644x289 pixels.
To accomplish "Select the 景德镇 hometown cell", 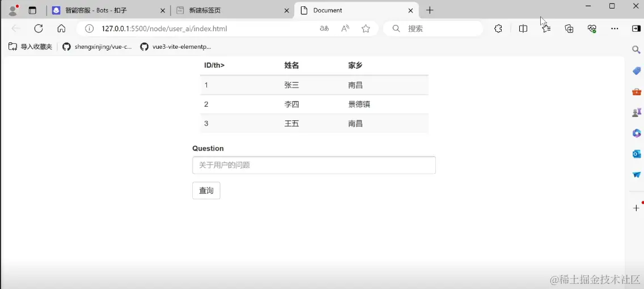I will click(359, 104).
